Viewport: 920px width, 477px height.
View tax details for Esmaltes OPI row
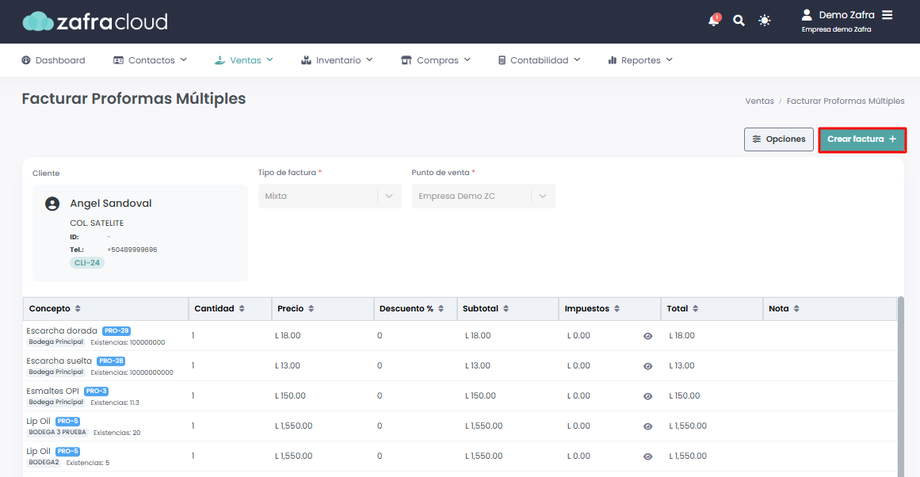648,397
